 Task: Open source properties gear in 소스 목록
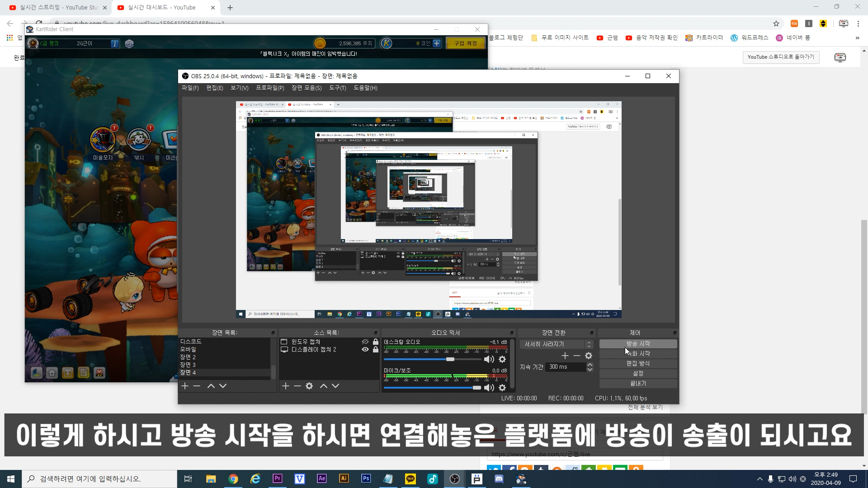click(x=309, y=386)
